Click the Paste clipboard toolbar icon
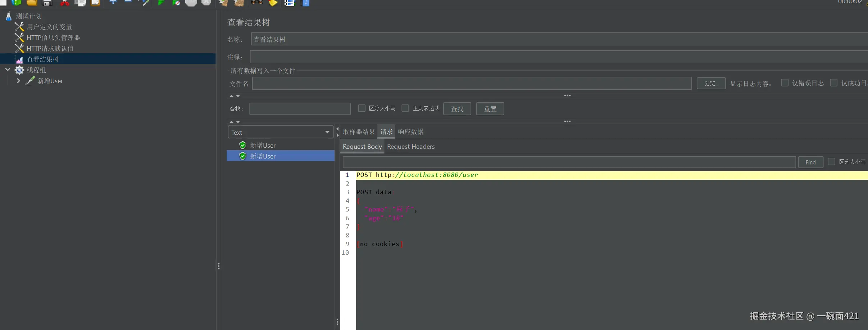 coord(95,3)
